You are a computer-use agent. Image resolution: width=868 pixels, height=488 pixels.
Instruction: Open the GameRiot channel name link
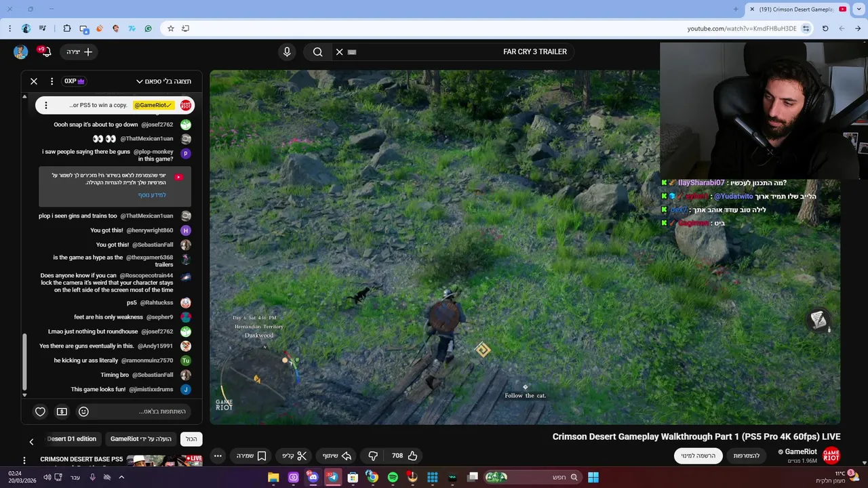pos(800,452)
